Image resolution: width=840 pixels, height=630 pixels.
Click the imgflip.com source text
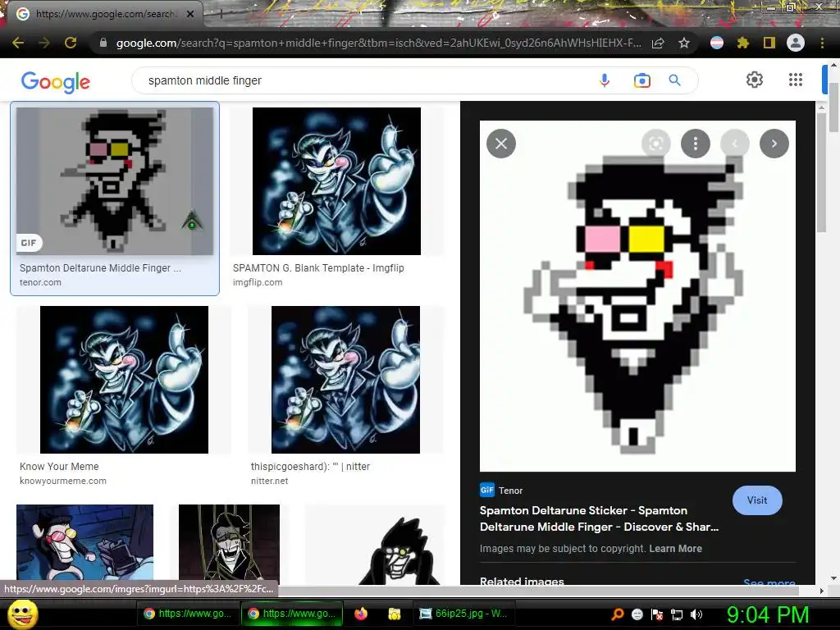pyautogui.click(x=257, y=282)
